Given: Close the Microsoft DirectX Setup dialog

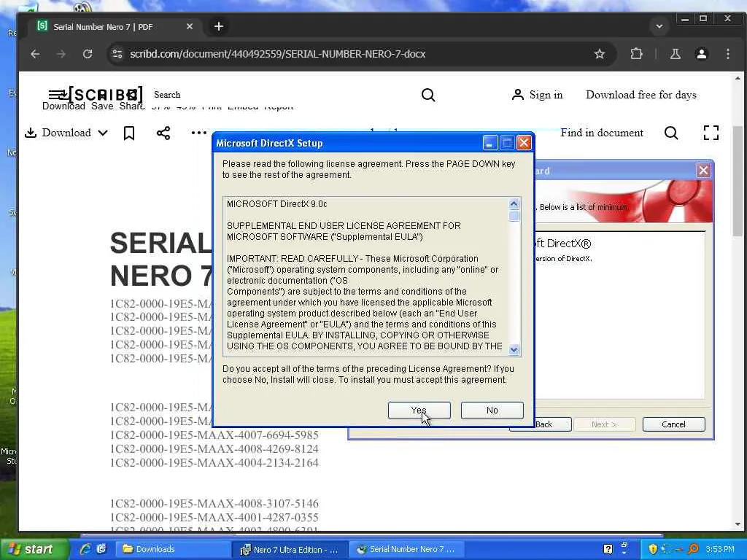Looking at the screenshot, I should tap(524, 143).
